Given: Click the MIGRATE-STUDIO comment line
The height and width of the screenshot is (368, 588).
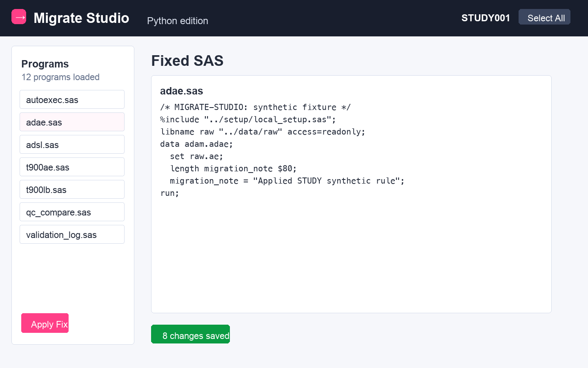Looking at the screenshot, I should [x=255, y=107].
